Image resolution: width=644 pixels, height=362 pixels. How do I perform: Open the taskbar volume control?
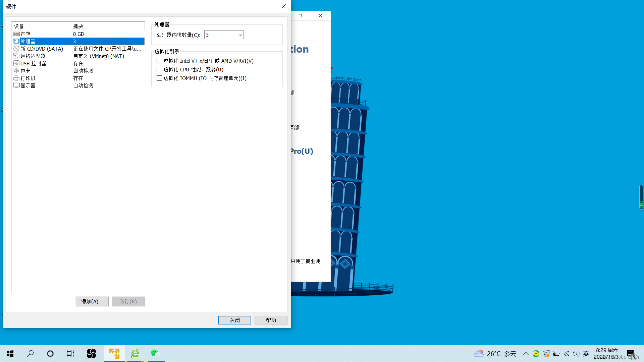(576, 354)
